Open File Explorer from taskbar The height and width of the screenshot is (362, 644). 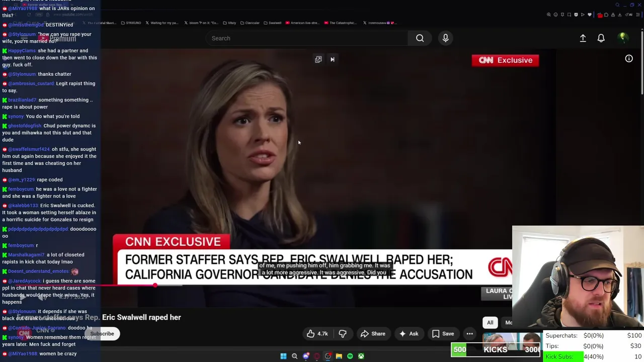pos(339,356)
